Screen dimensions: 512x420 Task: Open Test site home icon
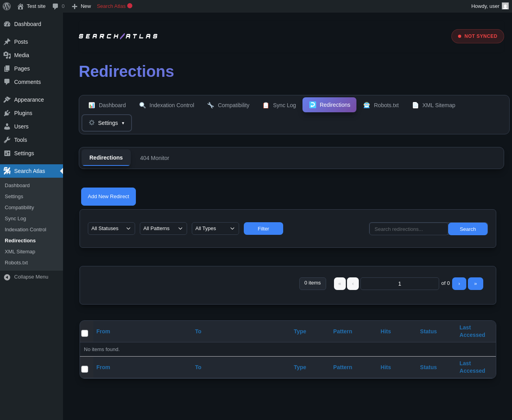20,6
